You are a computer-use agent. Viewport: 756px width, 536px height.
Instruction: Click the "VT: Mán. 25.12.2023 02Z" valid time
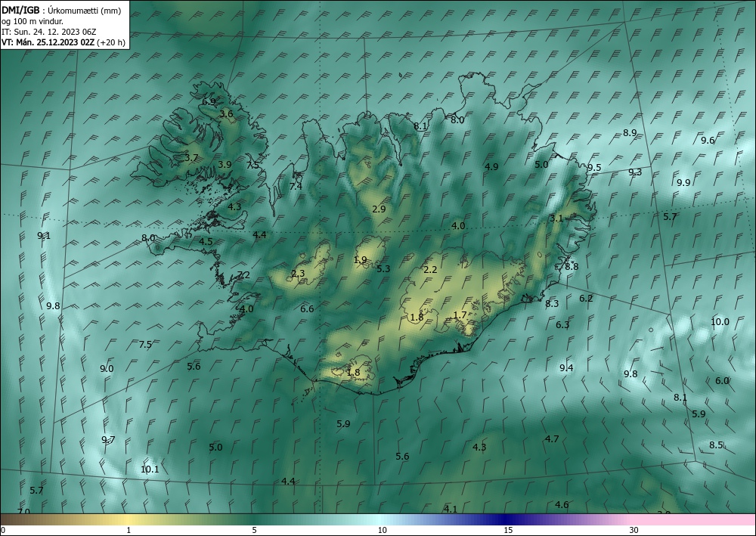(48, 42)
